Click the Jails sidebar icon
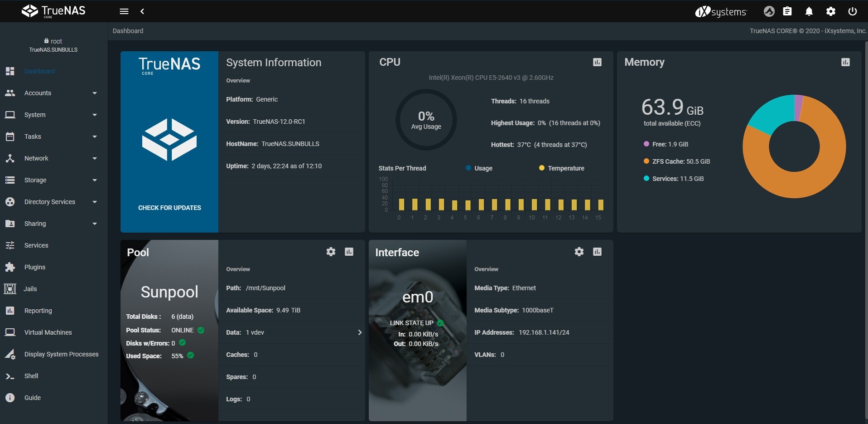This screenshot has height=424, width=868. pyautogui.click(x=10, y=289)
